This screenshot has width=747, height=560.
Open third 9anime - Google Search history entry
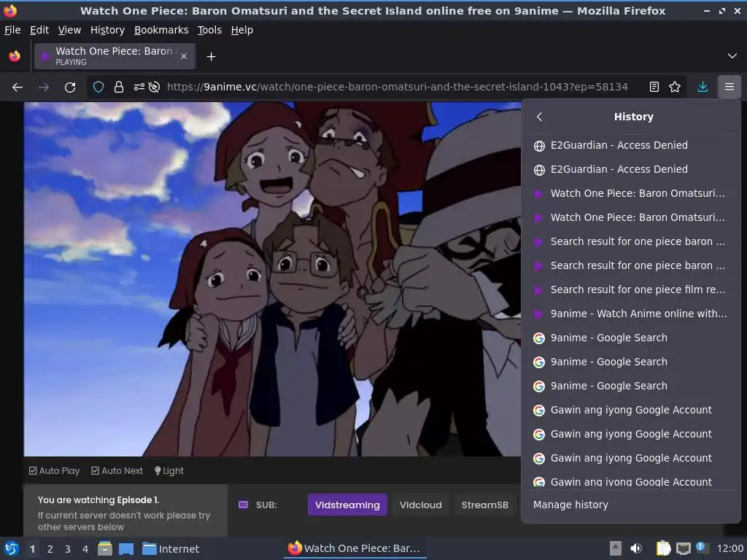pyautogui.click(x=631, y=386)
